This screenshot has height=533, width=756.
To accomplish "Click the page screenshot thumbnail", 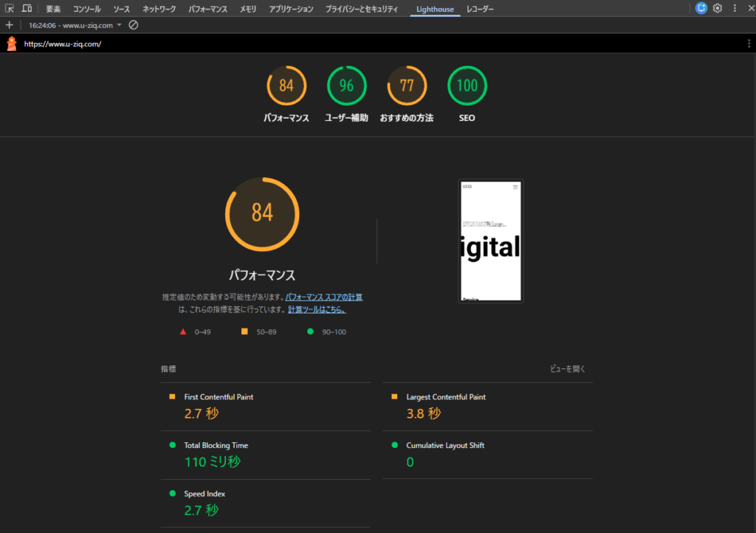I will tap(491, 241).
